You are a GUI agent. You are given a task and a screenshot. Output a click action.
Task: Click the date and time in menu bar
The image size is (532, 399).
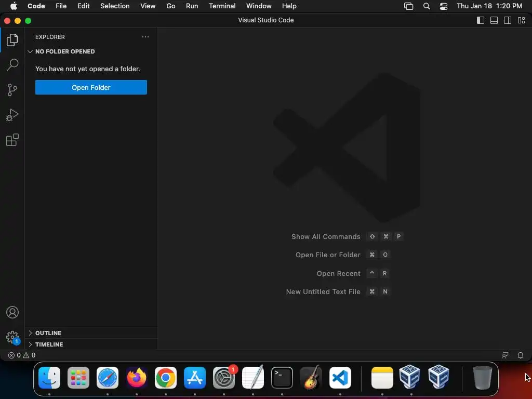pos(489,6)
